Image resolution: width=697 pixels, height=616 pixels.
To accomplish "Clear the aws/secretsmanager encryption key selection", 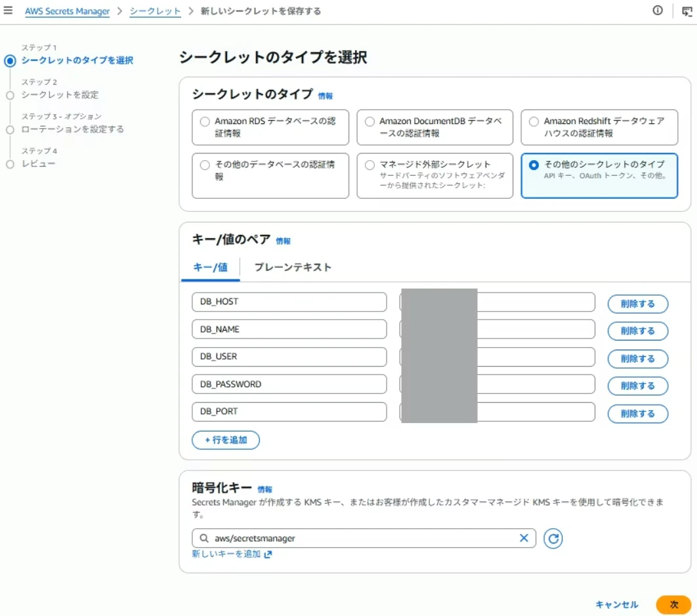I will (x=524, y=538).
